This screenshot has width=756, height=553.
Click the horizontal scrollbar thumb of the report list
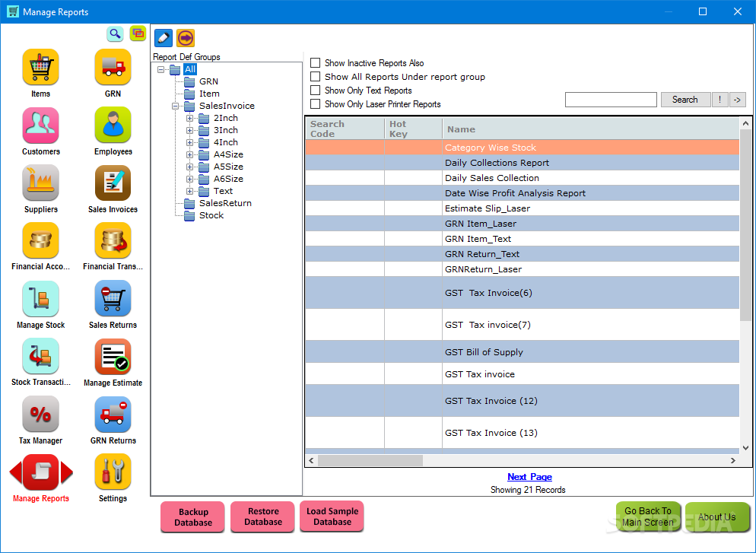tap(370, 460)
